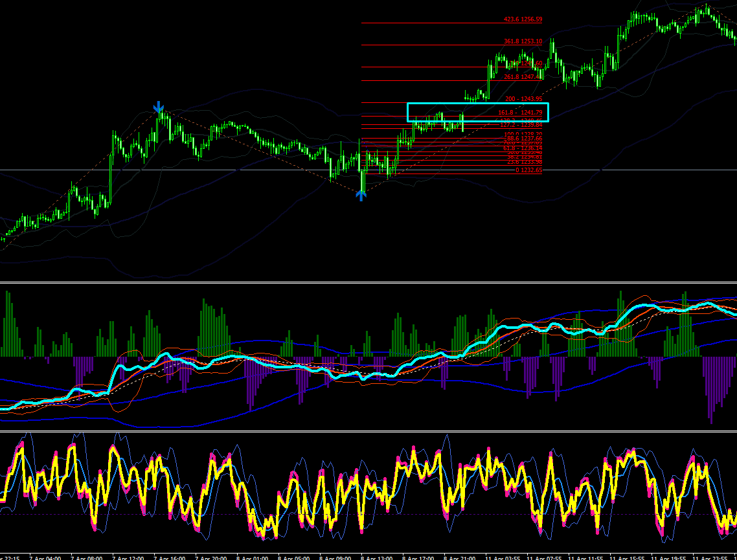
Task: Click the 8 Apr 13:00 time axis label
Action: point(377,557)
